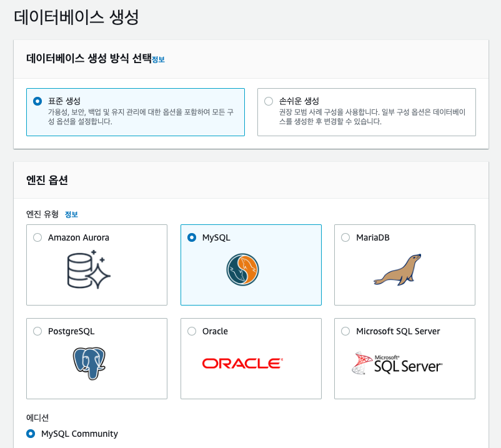Click the Amazon Aurora label

pyautogui.click(x=79, y=237)
